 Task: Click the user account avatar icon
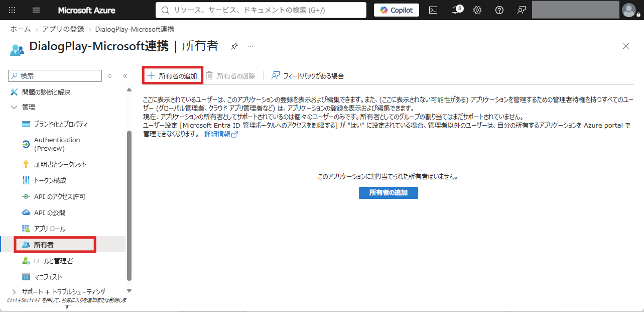click(628, 10)
